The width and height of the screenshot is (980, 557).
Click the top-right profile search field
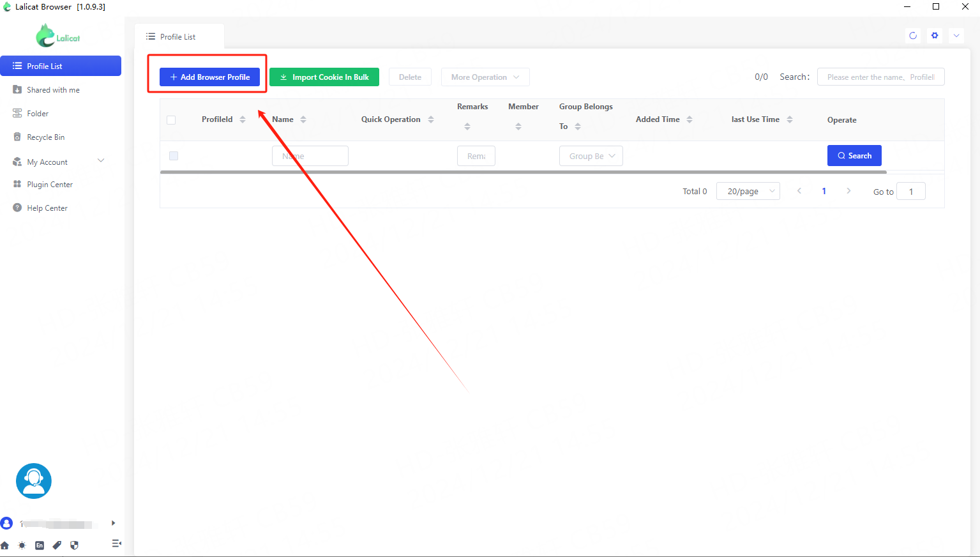880,77
